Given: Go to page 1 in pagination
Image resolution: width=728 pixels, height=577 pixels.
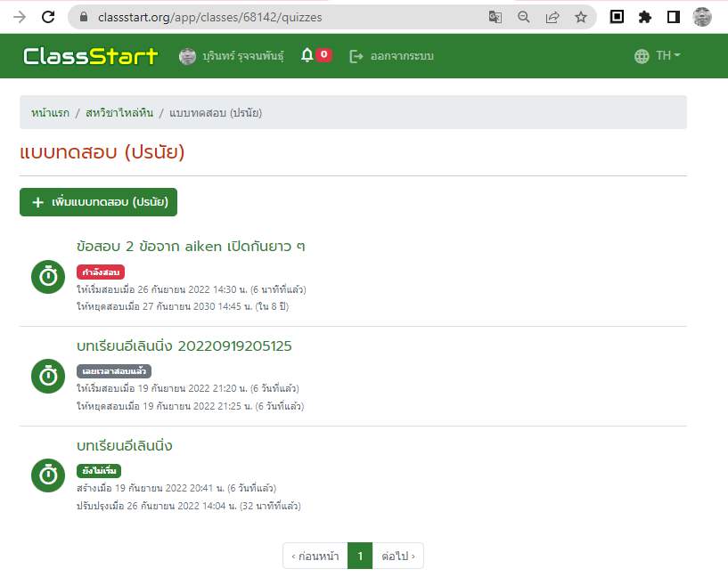Looking at the screenshot, I should (359, 556).
